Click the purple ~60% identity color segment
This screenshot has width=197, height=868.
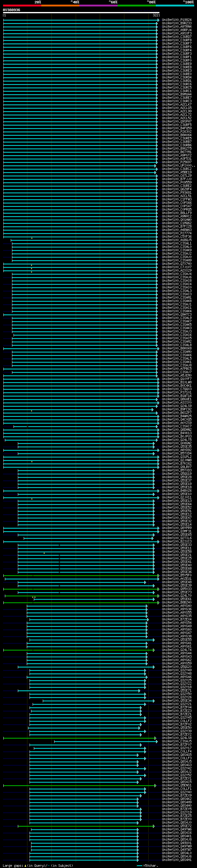[x=98, y=6]
